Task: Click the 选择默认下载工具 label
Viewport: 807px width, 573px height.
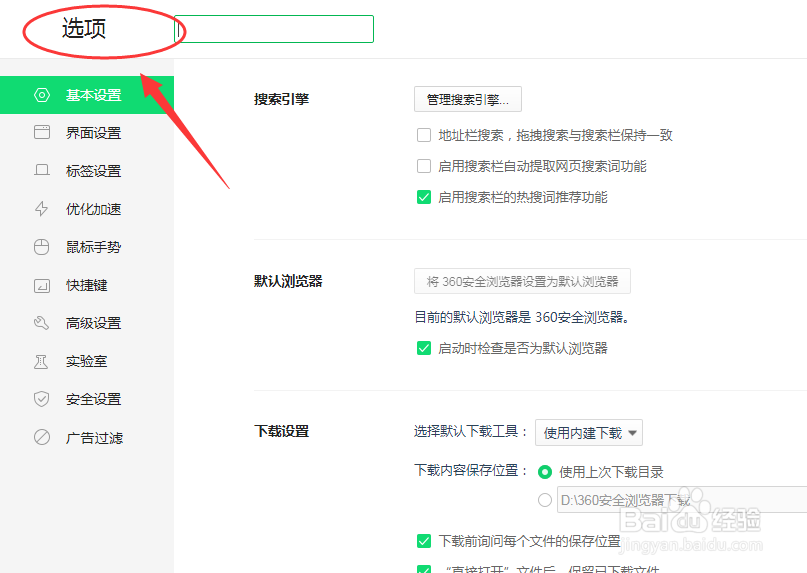Action: click(x=470, y=431)
